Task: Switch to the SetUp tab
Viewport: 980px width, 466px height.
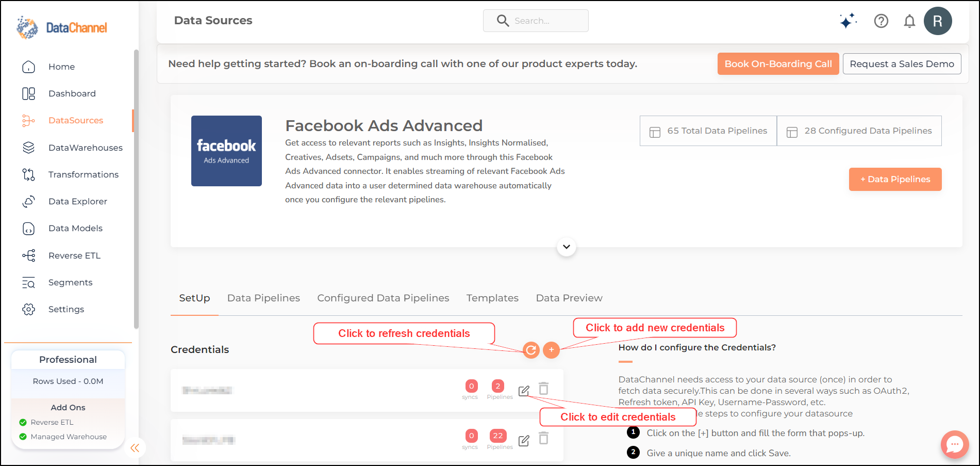Action: (x=194, y=298)
